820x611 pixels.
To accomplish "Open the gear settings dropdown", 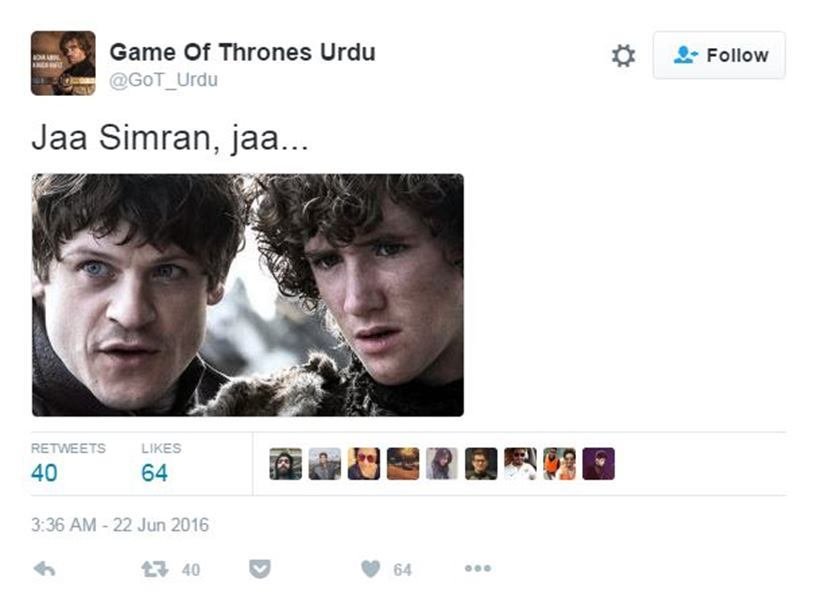I will point(623,55).
